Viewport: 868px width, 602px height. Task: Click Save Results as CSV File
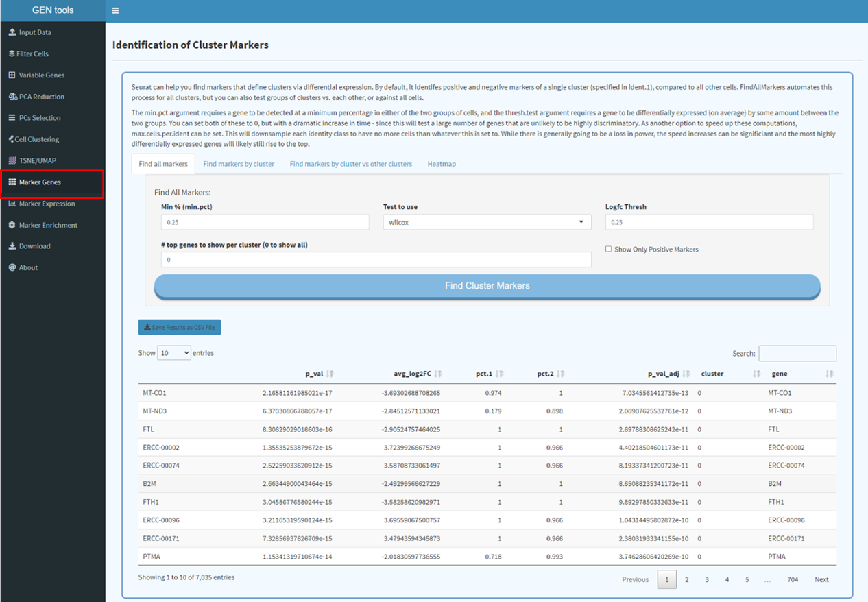click(180, 327)
